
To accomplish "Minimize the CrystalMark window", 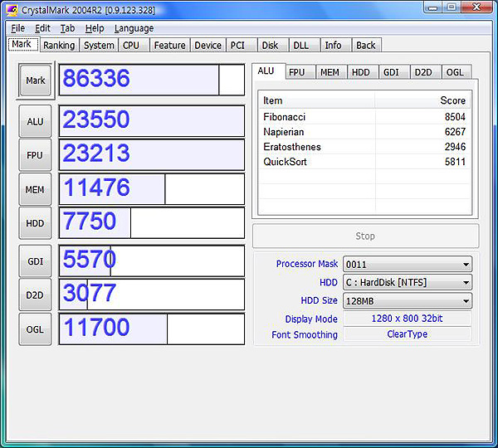I will click(432, 7).
